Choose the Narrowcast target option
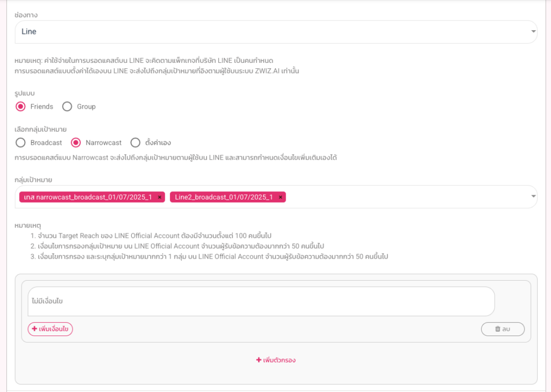The image size is (551, 392). coord(75,142)
